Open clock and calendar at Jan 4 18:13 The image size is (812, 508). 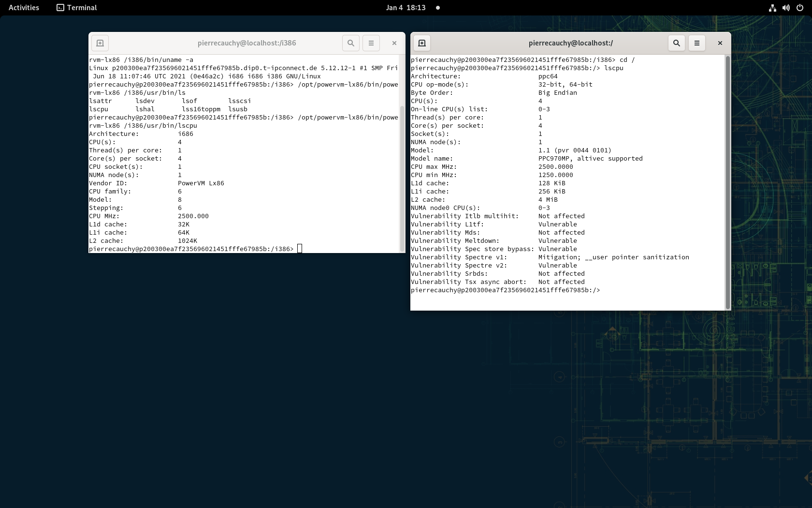[x=406, y=8]
